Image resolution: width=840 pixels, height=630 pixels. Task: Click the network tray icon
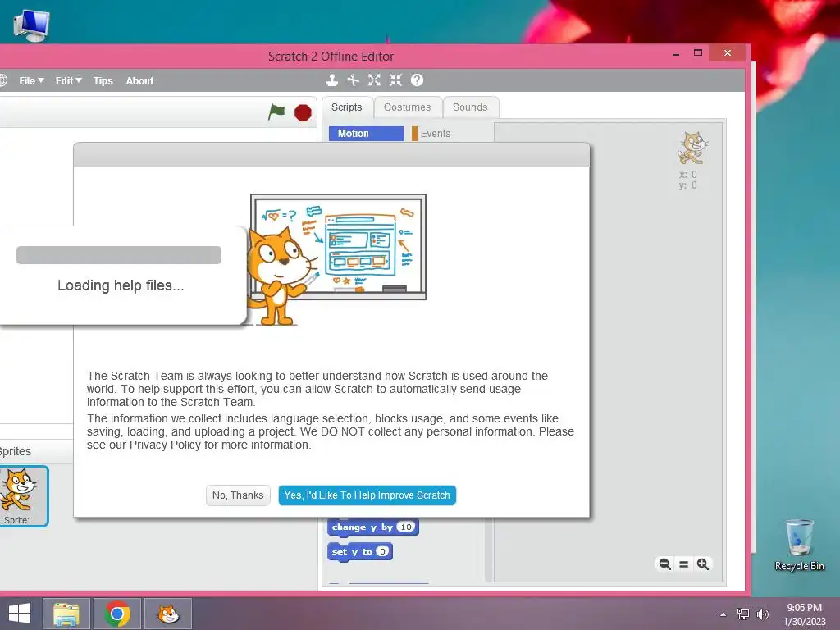click(743, 614)
